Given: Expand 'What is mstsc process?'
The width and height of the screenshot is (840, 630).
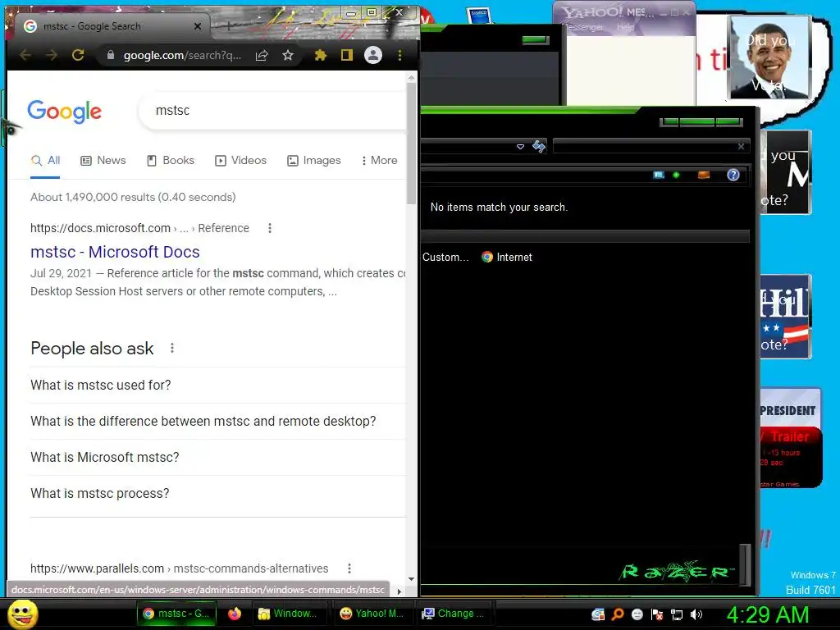Looking at the screenshot, I should [218, 493].
